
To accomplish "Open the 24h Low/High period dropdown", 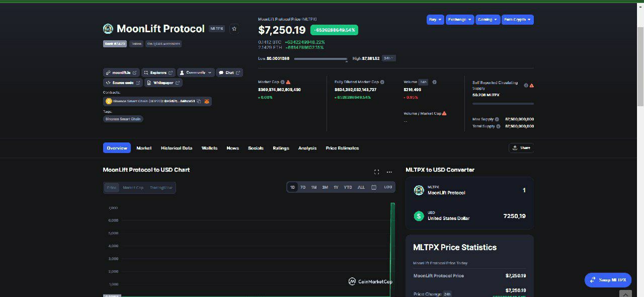I will click(389, 58).
